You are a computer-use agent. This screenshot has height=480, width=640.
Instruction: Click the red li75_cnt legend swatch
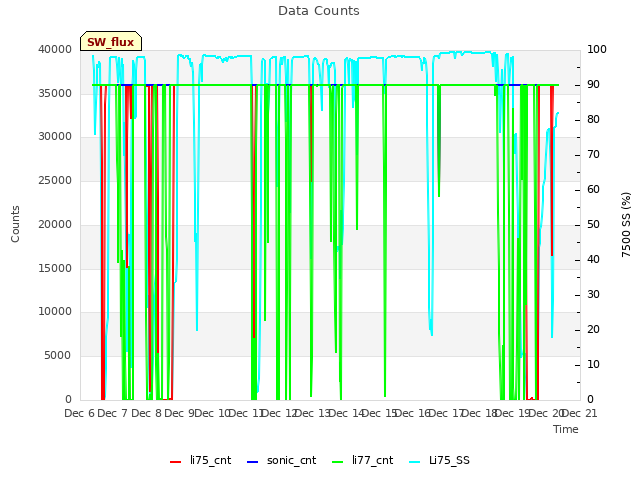(x=176, y=462)
